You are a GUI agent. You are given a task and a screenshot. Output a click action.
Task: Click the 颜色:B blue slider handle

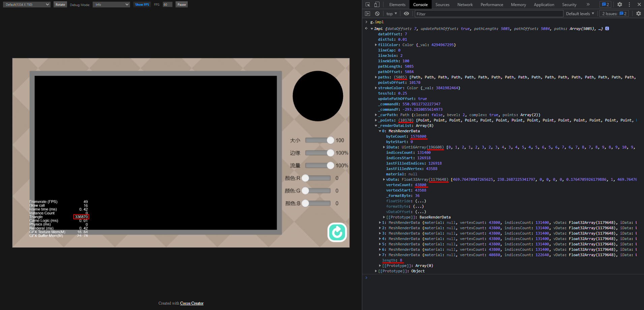click(x=305, y=203)
